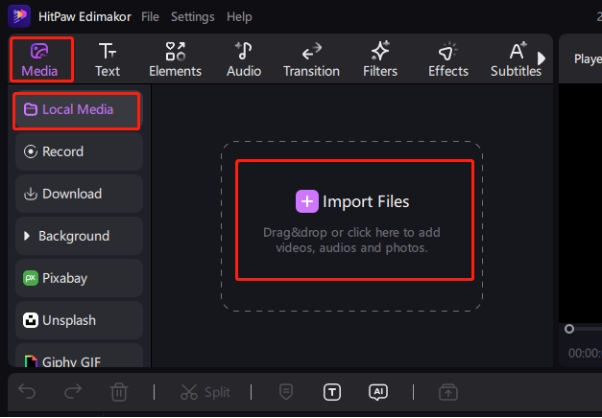Click the trash delete icon
The image size is (602, 418).
pyautogui.click(x=119, y=392)
